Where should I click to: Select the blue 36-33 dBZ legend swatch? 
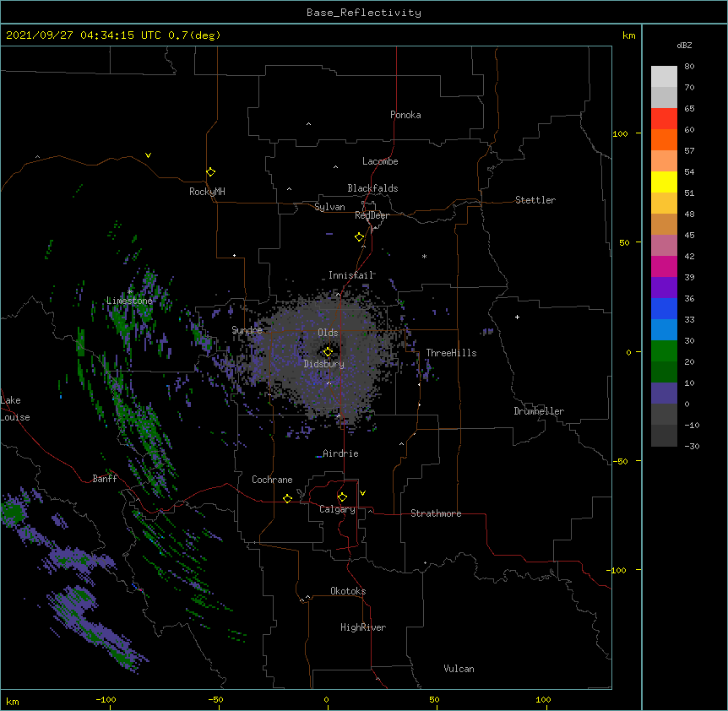(x=664, y=308)
